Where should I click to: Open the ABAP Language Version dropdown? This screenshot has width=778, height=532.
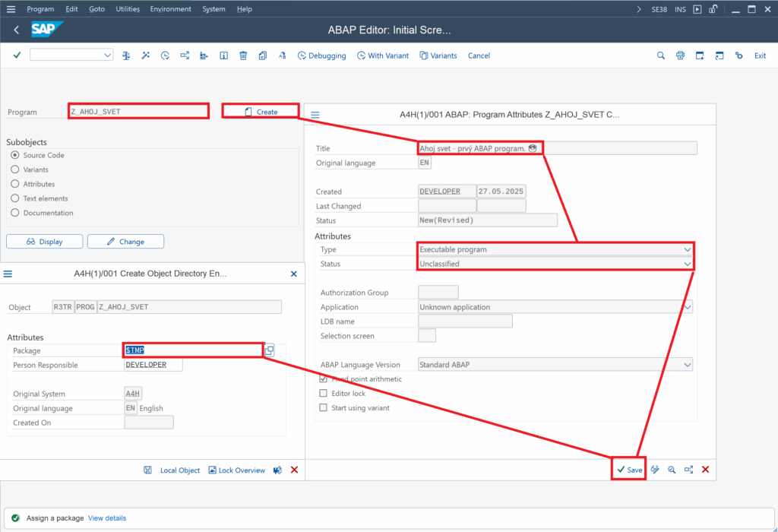click(x=687, y=365)
